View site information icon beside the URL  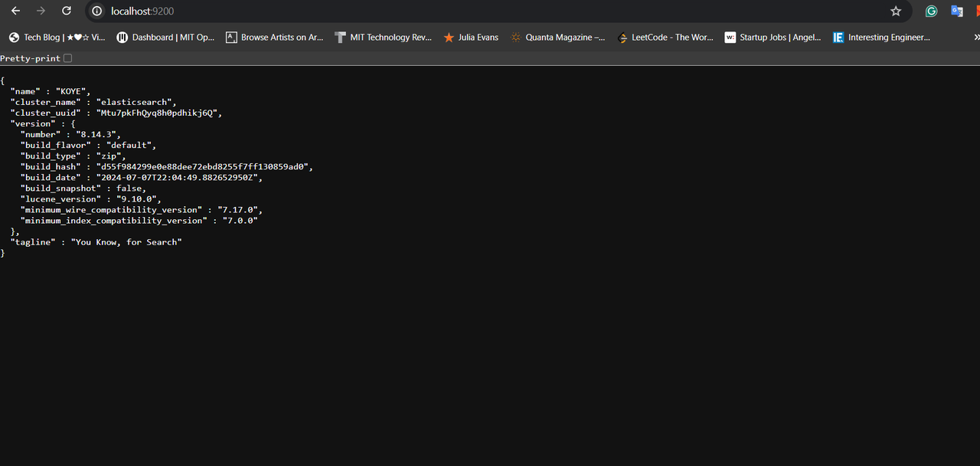[96, 11]
